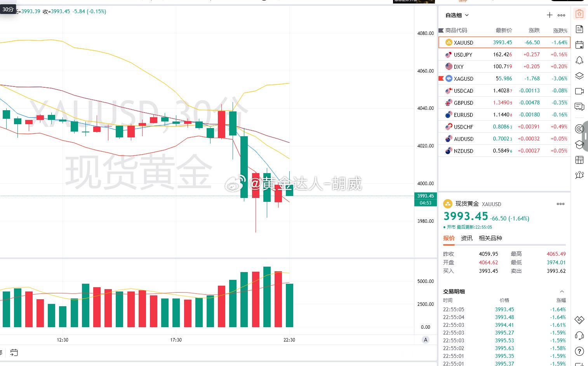
Task: Click the flag icon beside 商品代码 header
Action: click(x=441, y=30)
